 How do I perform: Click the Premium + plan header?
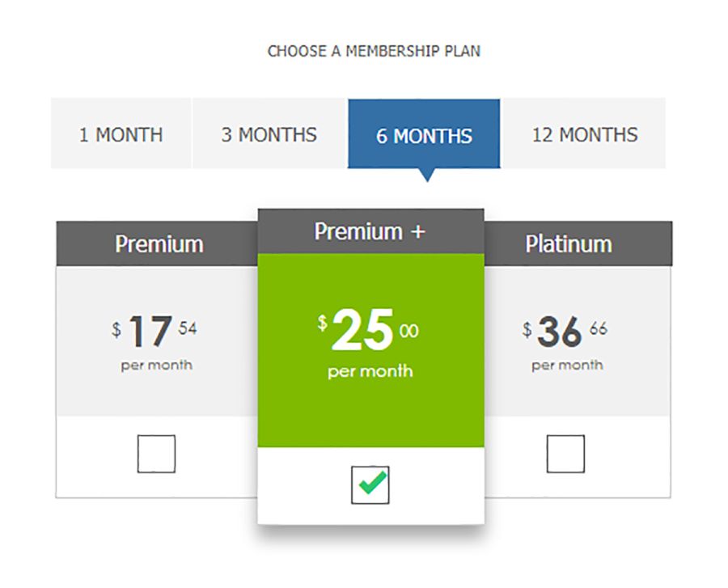(371, 231)
